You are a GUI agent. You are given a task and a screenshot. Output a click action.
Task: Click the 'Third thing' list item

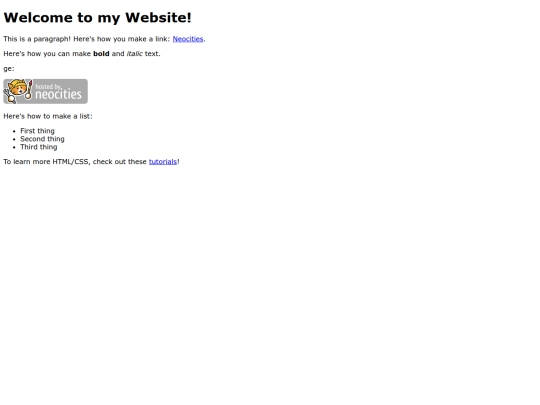[x=39, y=147]
